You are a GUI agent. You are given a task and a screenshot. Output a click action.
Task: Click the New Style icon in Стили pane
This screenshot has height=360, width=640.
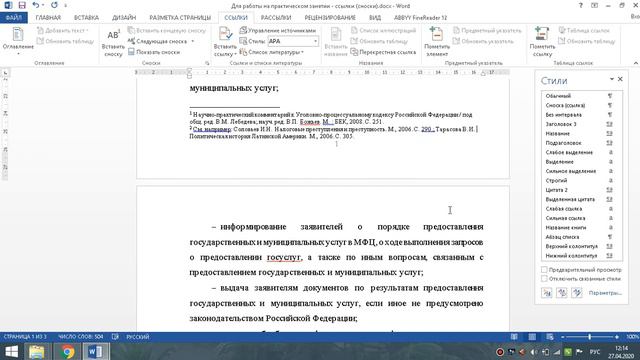point(547,293)
